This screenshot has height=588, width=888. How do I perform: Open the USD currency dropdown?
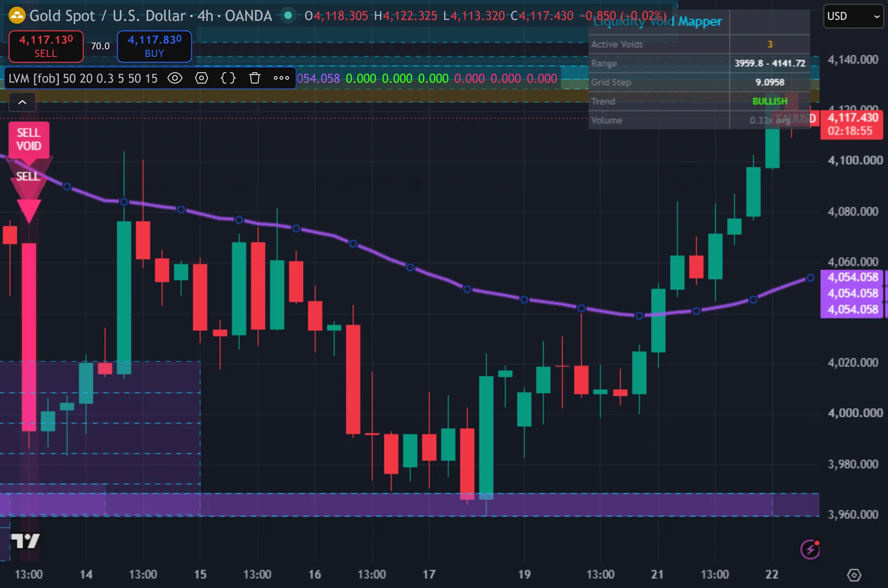[x=853, y=16]
